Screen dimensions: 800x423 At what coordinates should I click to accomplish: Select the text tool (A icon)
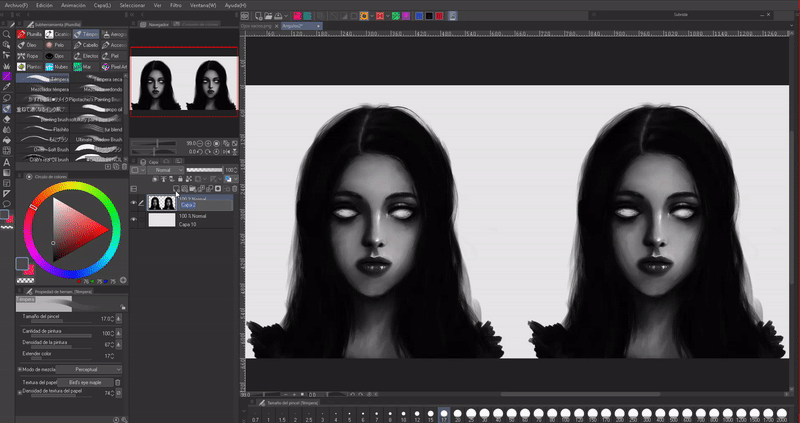tap(6, 161)
